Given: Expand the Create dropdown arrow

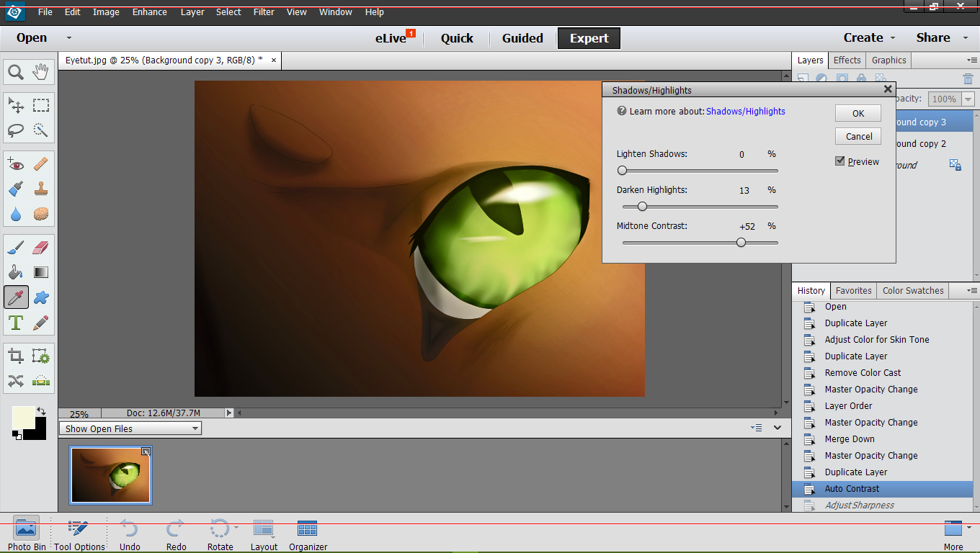Looking at the screenshot, I should coord(893,38).
